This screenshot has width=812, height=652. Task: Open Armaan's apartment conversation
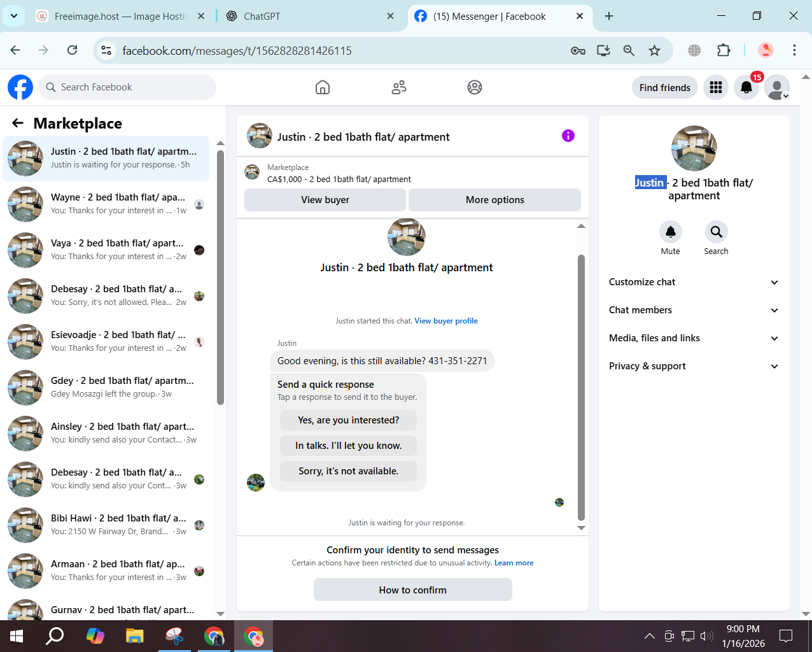pyautogui.click(x=106, y=570)
